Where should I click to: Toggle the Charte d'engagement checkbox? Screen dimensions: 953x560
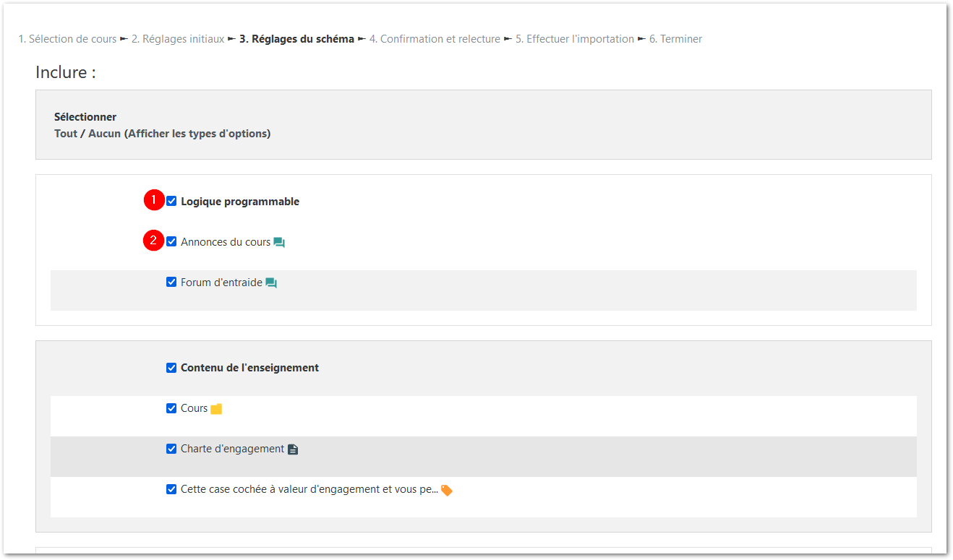coord(171,449)
